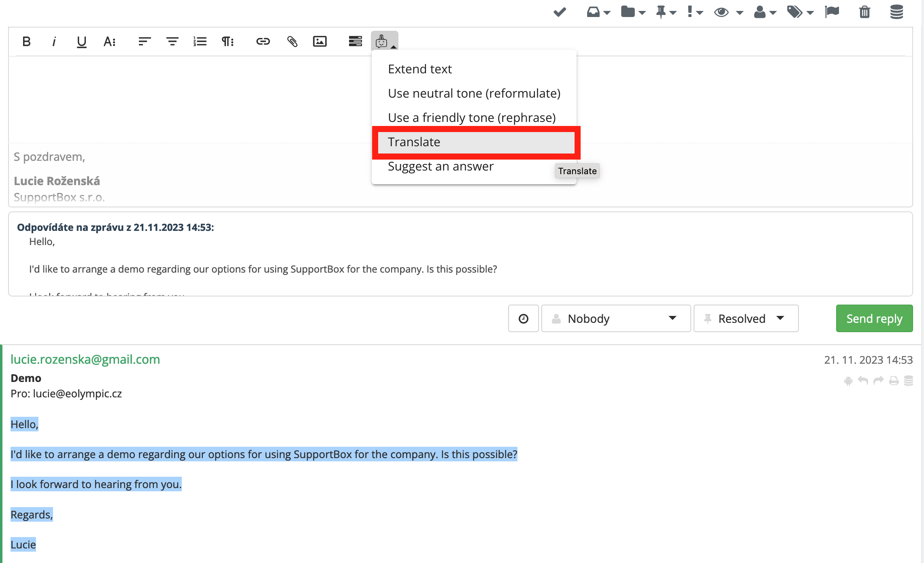
Task: Pick Use a friendly tone (rephrase)
Action: 472,118
